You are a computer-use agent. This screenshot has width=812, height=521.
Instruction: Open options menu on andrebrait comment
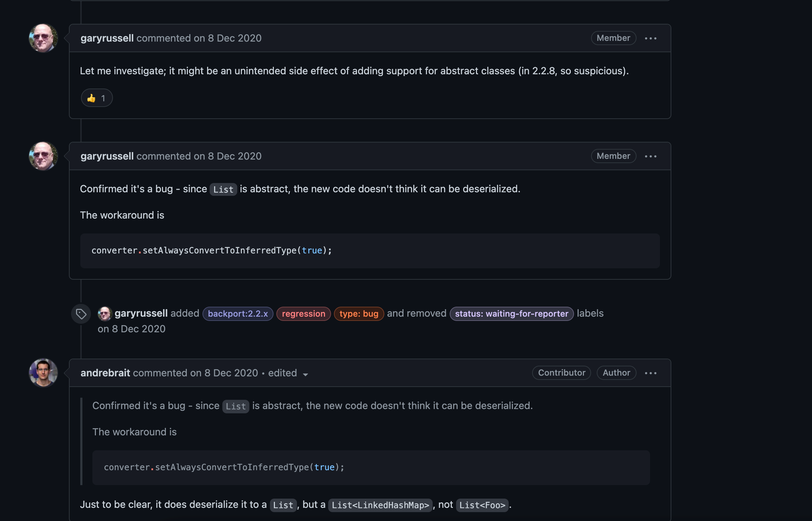tap(650, 373)
